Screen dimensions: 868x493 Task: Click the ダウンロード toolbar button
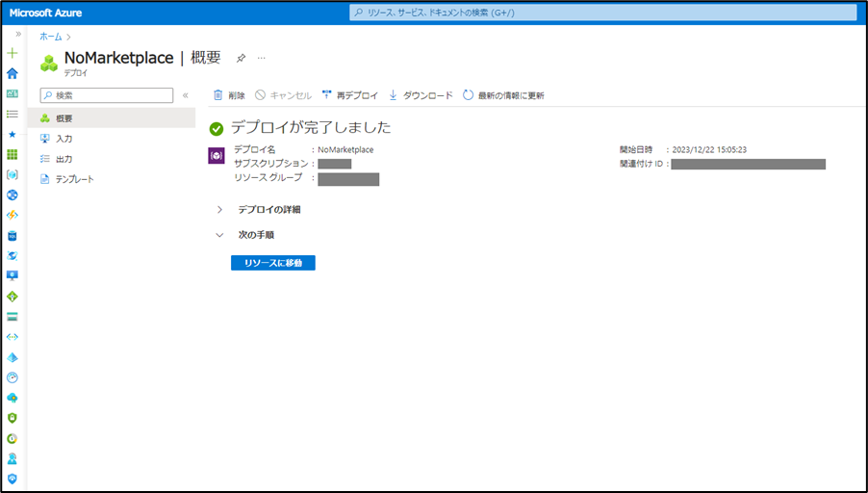click(x=421, y=95)
